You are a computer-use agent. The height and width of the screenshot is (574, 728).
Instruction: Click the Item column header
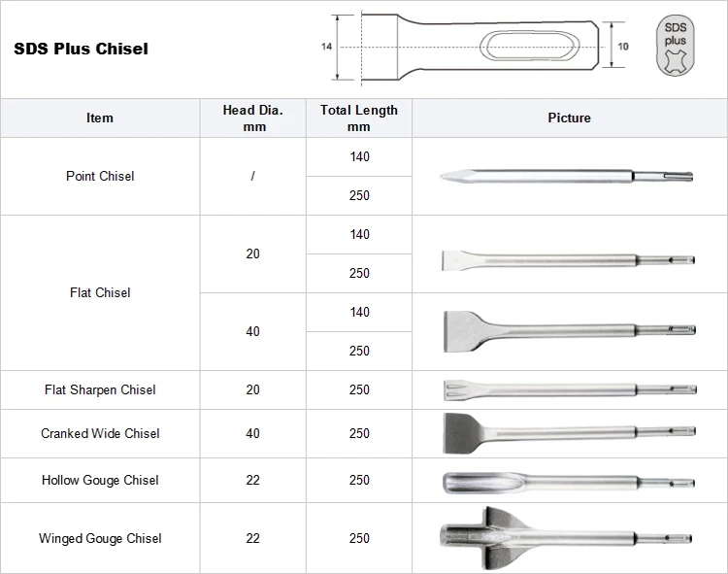[100, 118]
